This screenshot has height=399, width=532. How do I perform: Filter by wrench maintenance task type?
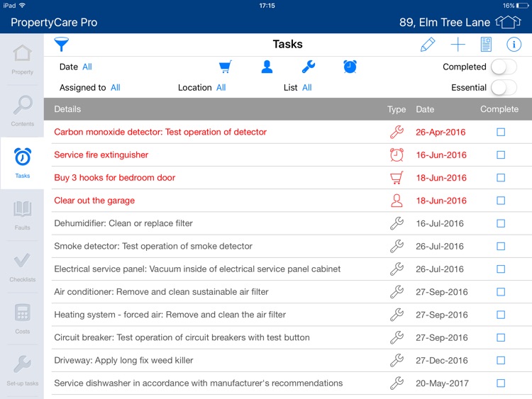click(x=309, y=67)
